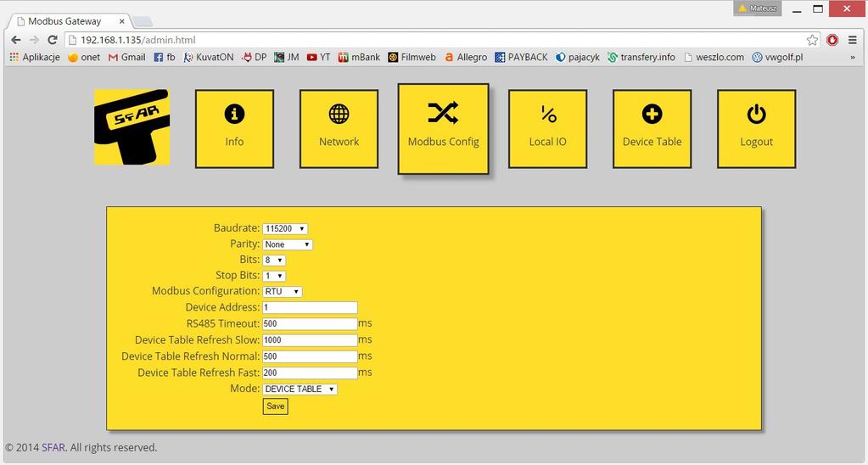Expand the Mode DEVICE TABLE dropdown
Viewport: 868px width, 465px height.
tap(300, 389)
